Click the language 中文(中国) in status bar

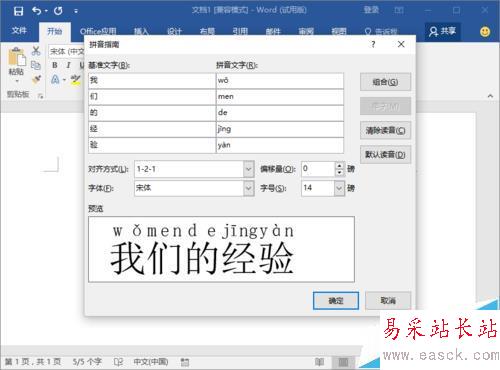(x=151, y=362)
